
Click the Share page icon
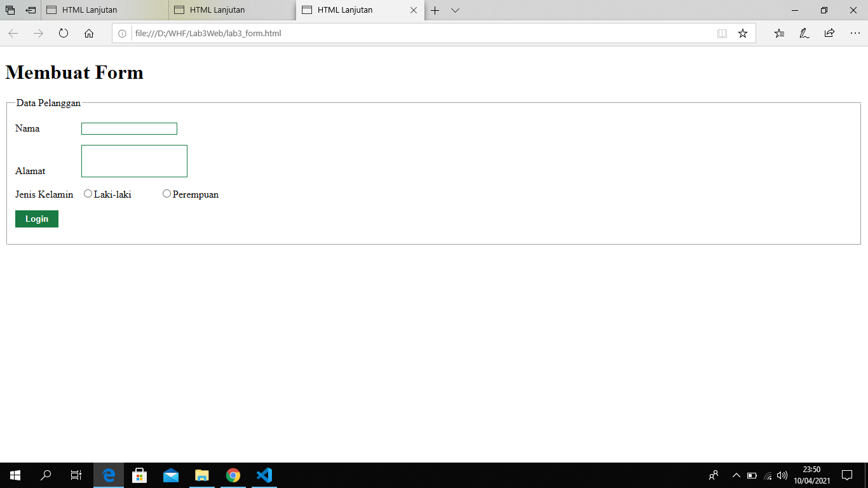pyautogui.click(x=829, y=34)
